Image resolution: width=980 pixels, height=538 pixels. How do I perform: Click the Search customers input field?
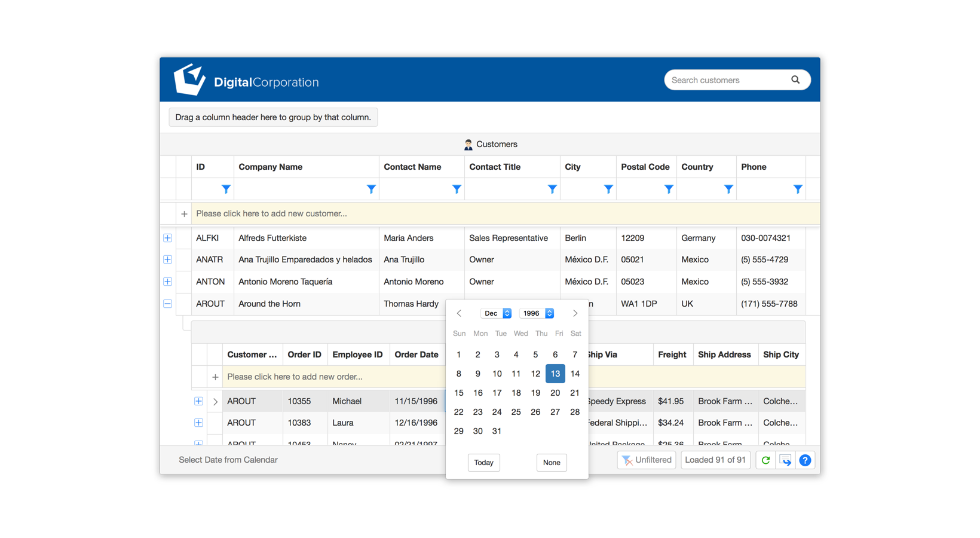726,80
